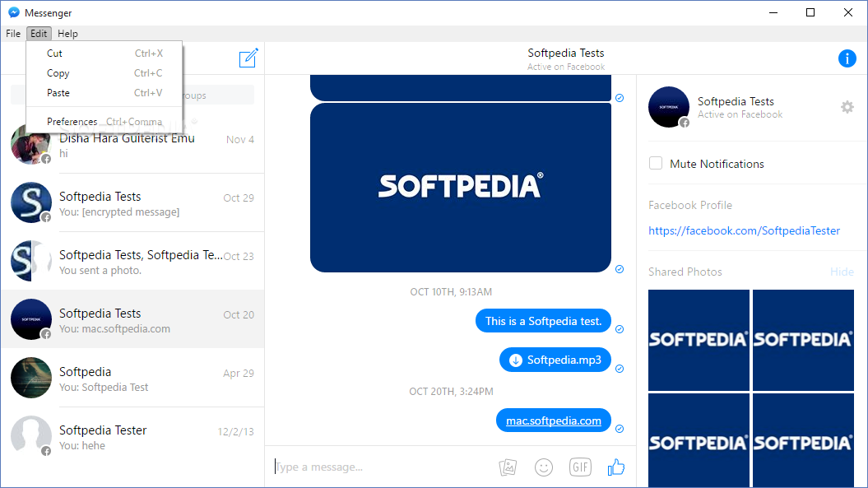Click the OCT 20TH, 3:24PM timestamp
Image resolution: width=868 pixels, height=488 pixels.
click(x=451, y=391)
